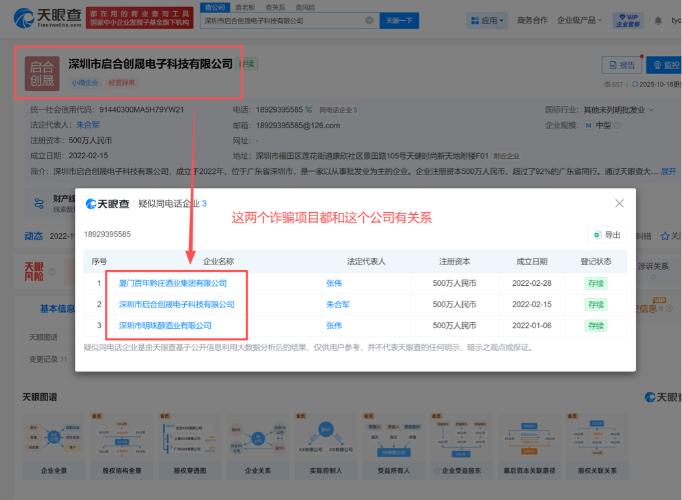Click the 附近企业 link after the address
This screenshot has height=500, width=682.
506,156
